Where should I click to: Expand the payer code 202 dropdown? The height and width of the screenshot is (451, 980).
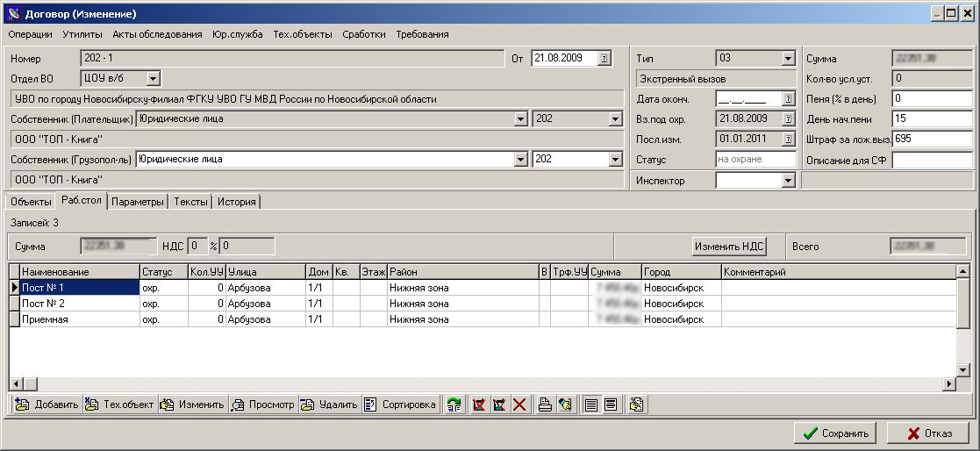tap(616, 118)
